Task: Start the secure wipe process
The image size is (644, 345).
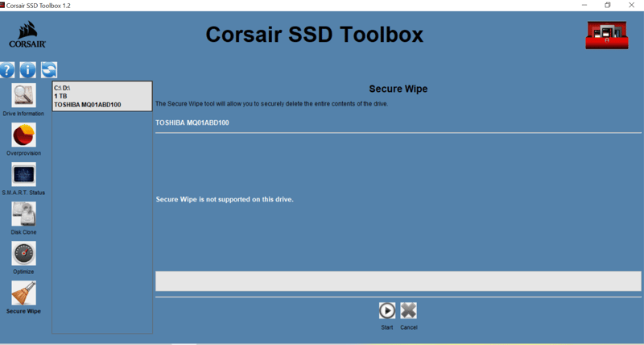Action: 387,311
